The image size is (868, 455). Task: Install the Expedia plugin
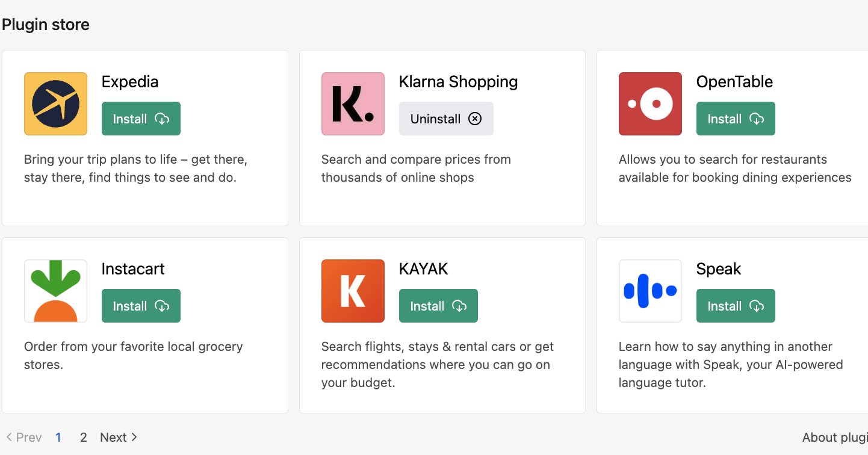tap(141, 119)
